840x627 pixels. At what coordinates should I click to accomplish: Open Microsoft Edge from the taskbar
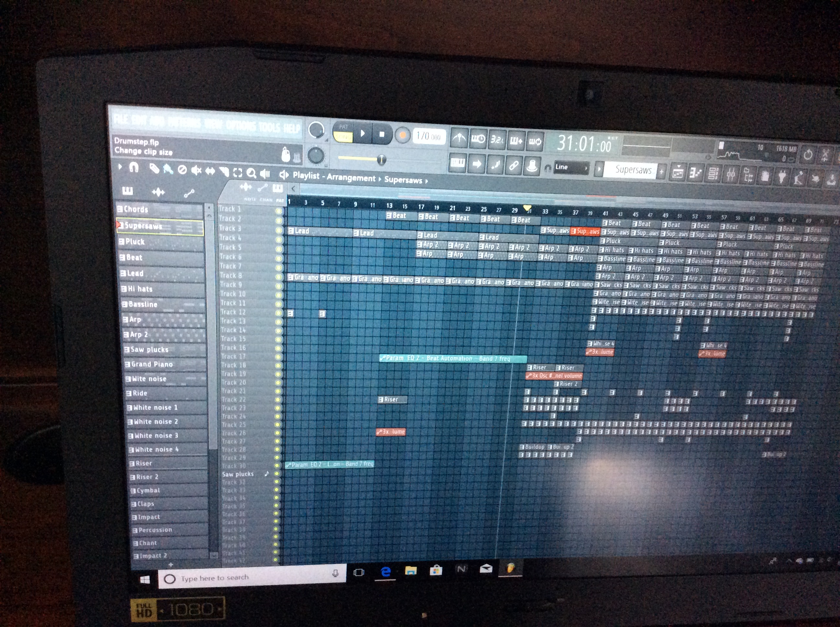[385, 572]
